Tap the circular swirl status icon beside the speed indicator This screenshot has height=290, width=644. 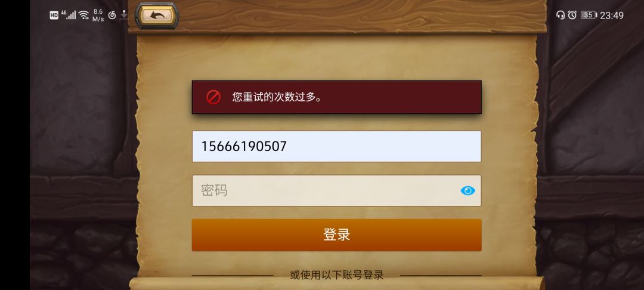(x=112, y=16)
